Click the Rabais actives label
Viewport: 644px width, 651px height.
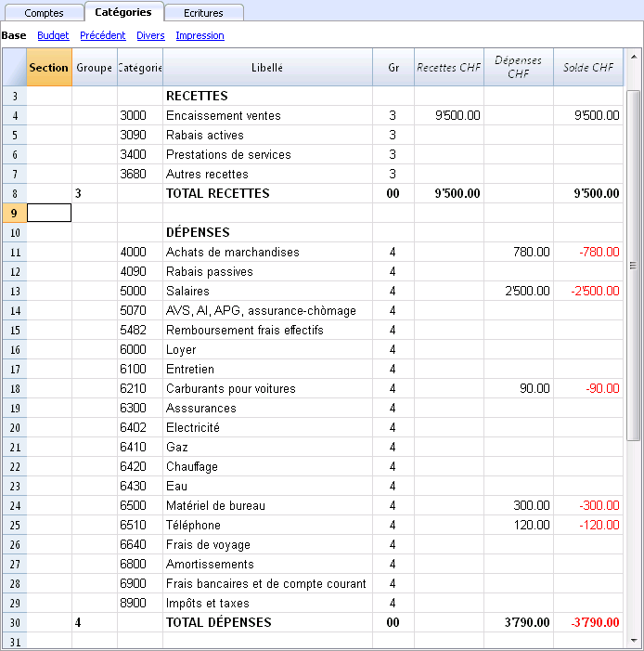point(205,135)
